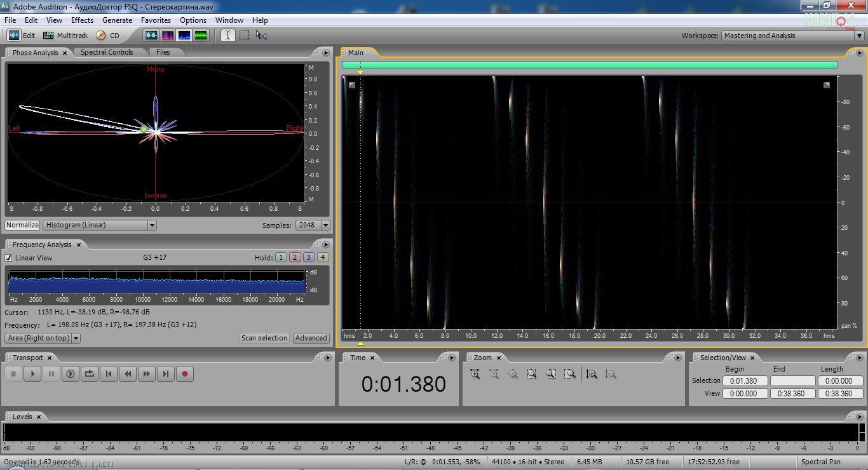The image size is (868, 470).
Task: Select Spectral Phase display icon
Action: point(201,36)
